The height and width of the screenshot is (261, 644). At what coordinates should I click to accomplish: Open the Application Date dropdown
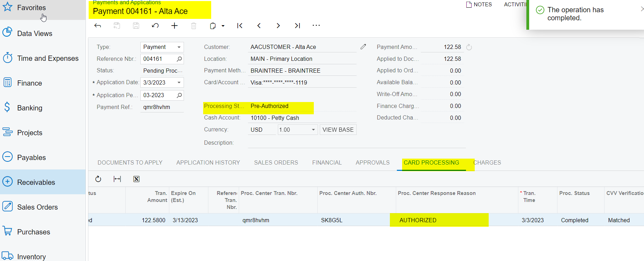pyautogui.click(x=179, y=82)
